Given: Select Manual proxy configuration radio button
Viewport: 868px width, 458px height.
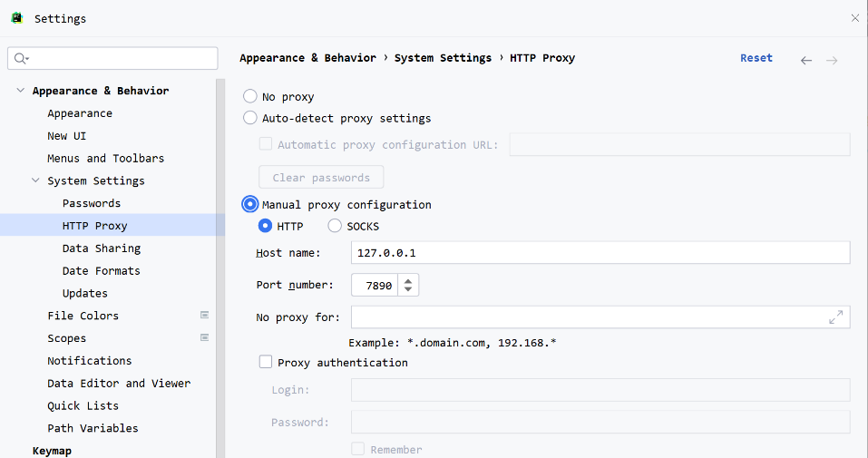Looking at the screenshot, I should (x=250, y=204).
